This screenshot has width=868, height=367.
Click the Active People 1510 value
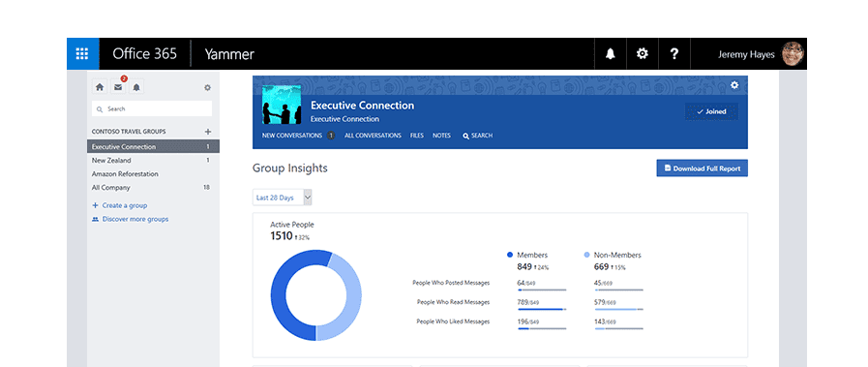pos(282,236)
